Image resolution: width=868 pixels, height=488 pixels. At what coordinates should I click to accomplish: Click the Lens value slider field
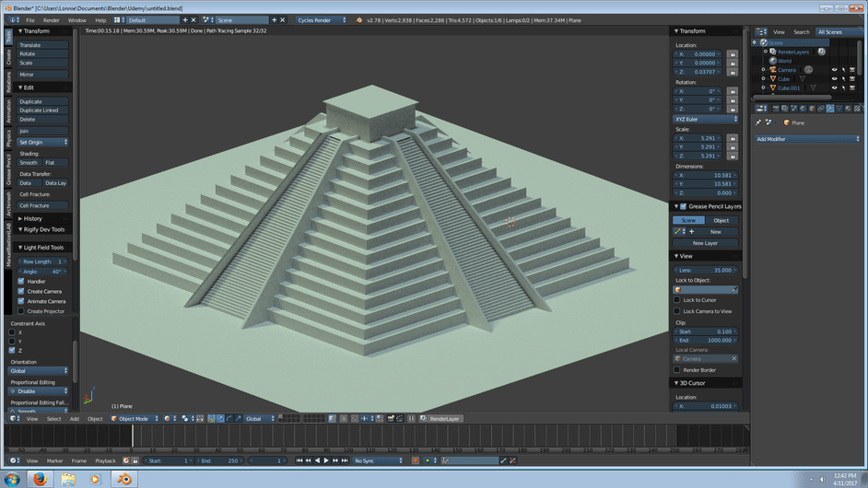pos(705,270)
